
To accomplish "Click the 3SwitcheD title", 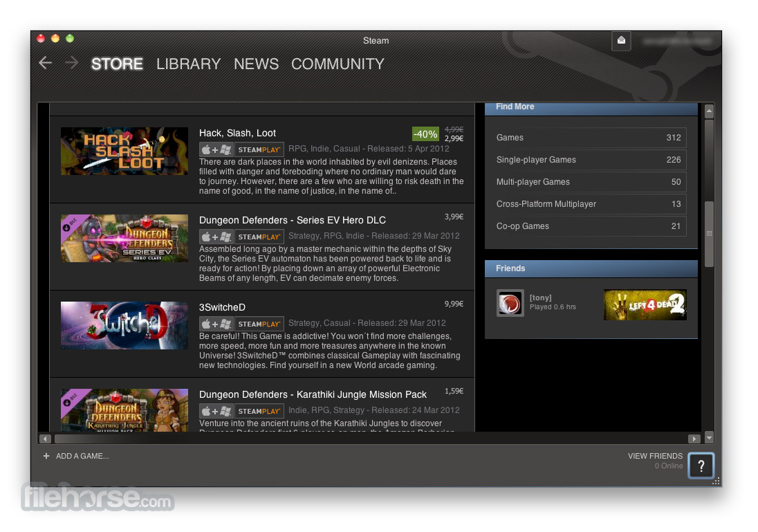I will point(223,307).
